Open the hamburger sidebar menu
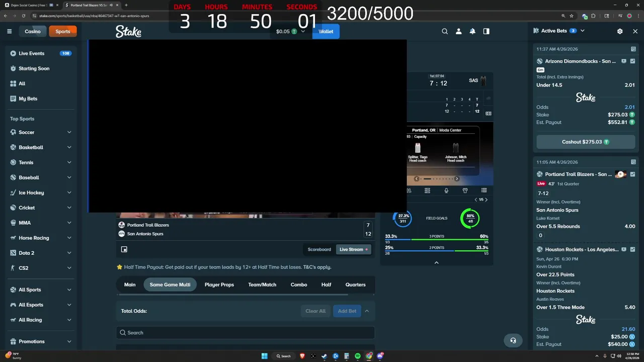 (x=9, y=31)
